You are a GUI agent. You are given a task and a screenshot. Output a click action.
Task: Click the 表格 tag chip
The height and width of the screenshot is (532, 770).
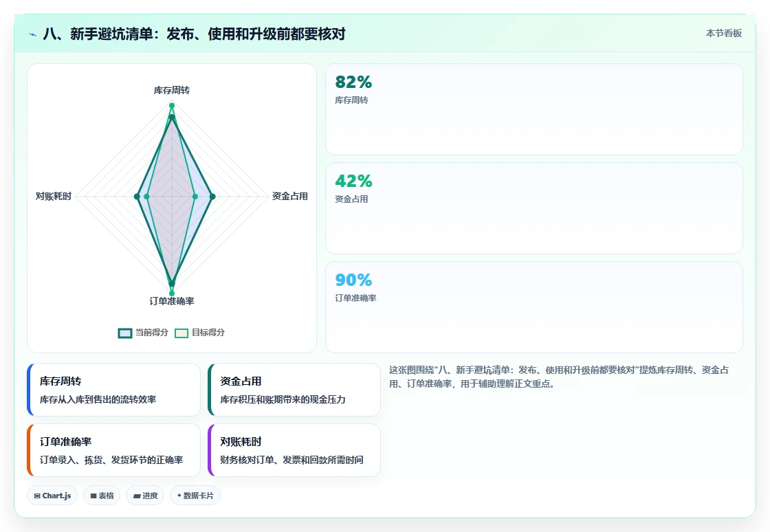(102, 496)
